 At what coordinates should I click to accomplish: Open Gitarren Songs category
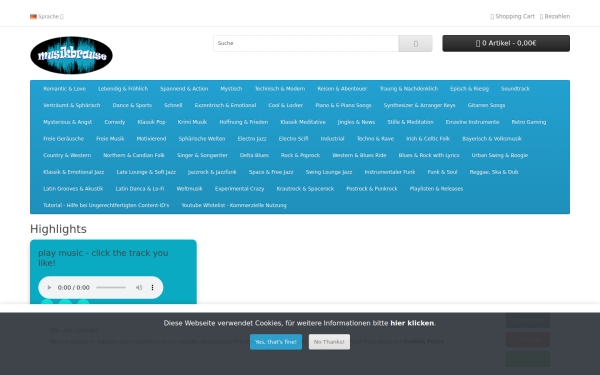pyautogui.click(x=486, y=105)
